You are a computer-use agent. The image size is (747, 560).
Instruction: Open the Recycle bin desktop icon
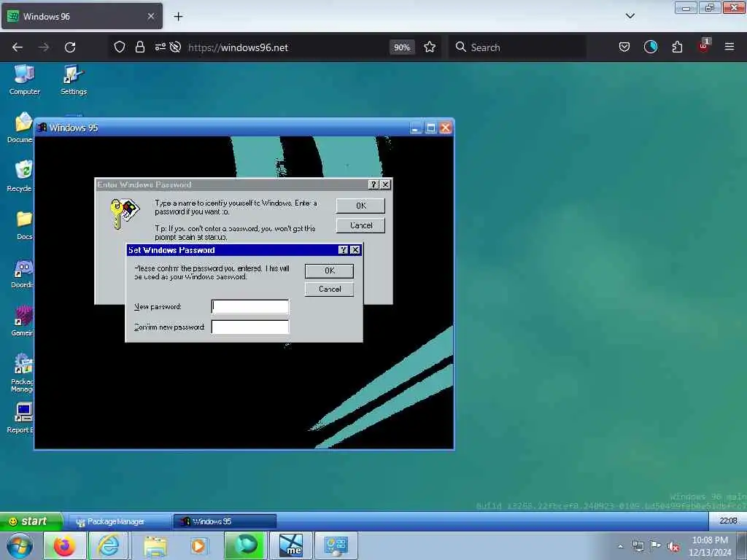tap(21, 176)
